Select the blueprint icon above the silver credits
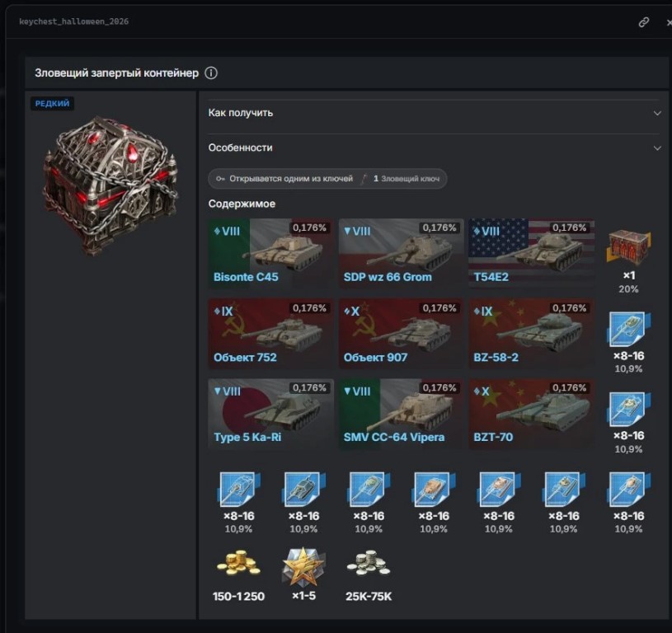Image resolution: width=672 pixels, height=633 pixels. coord(369,489)
